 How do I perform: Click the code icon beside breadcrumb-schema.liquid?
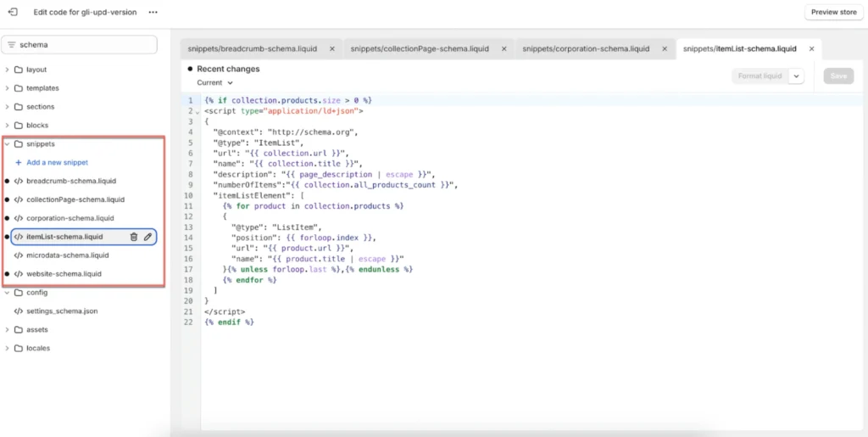point(19,181)
